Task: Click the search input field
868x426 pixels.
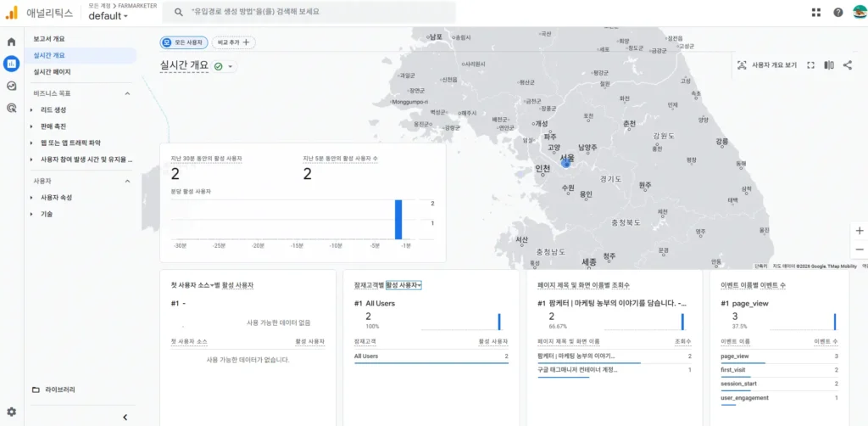Action: pos(314,13)
